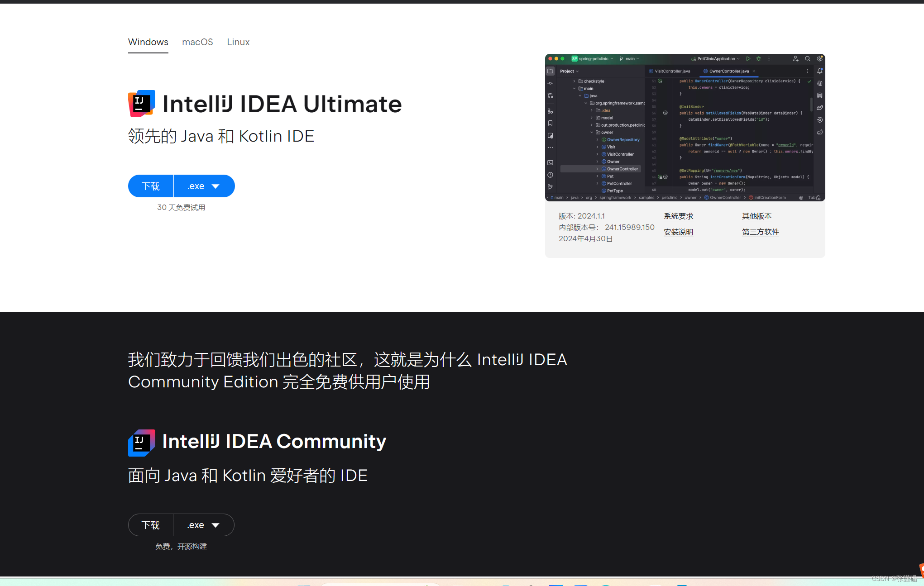Open the Terminal tool window icon

point(550,162)
